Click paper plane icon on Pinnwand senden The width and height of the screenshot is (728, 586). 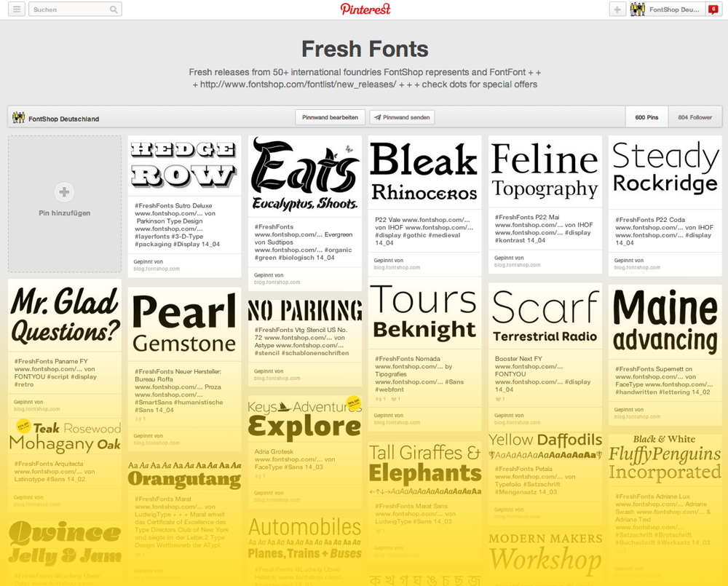(377, 117)
